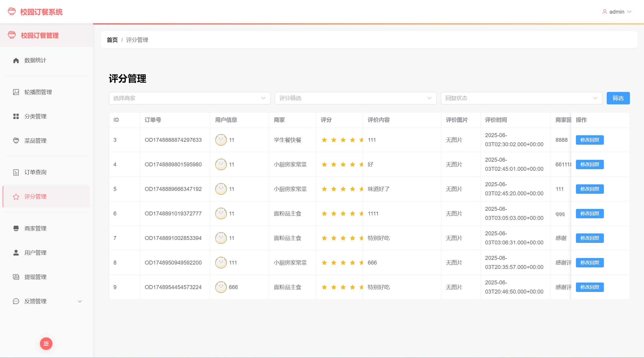Click 修改回复 for order OD1748891019372777
The width and height of the screenshot is (644, 358).
pos(589,214)
